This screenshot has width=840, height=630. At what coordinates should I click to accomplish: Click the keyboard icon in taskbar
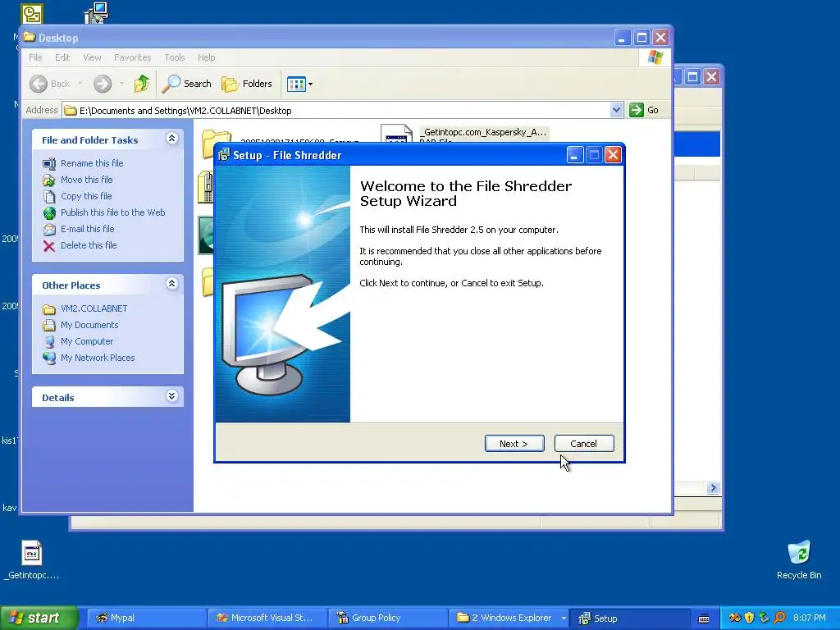704,619
